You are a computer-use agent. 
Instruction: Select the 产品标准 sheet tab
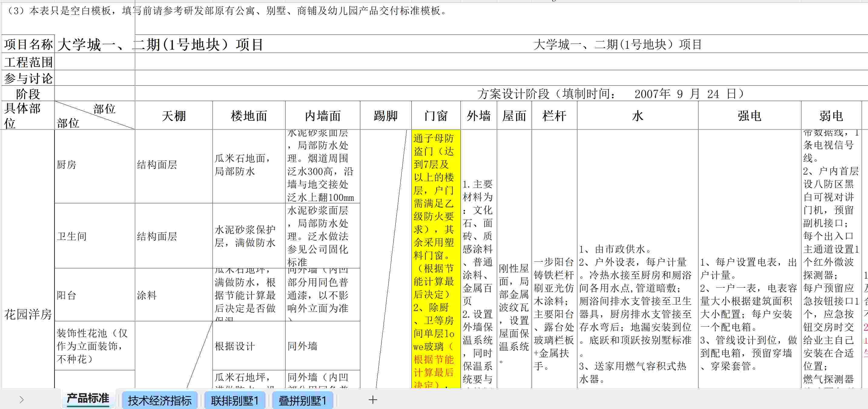point(87,399)
